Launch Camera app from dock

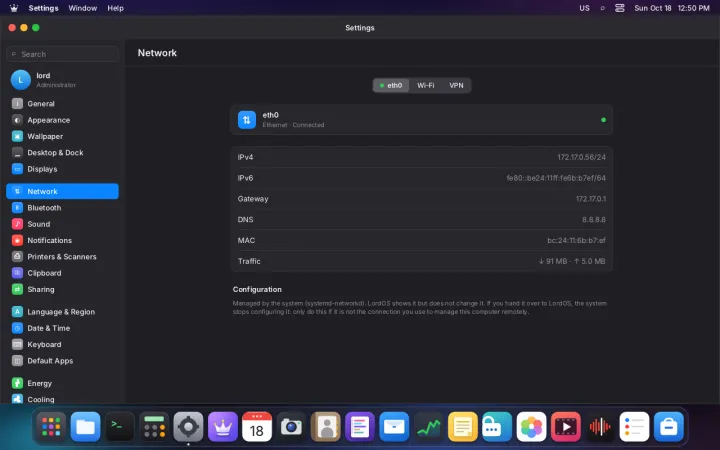(291, 427)
